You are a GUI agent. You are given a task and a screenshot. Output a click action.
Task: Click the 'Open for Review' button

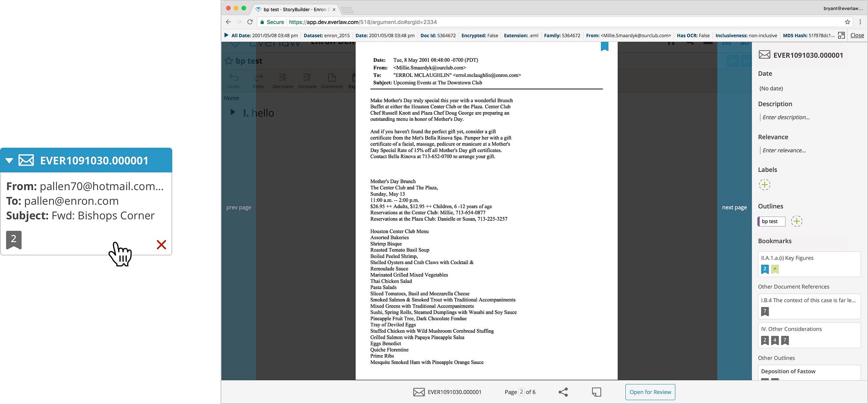[650, 392]
